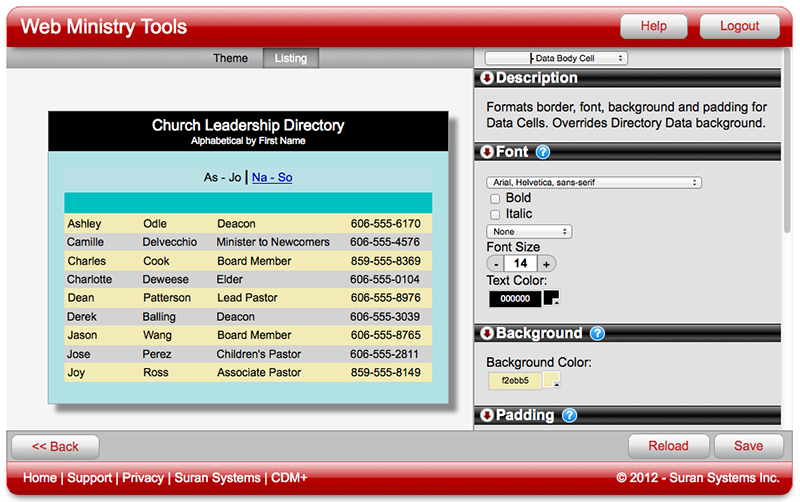
Task: Click the Padding help question mark icon
Action: [570, 415]
